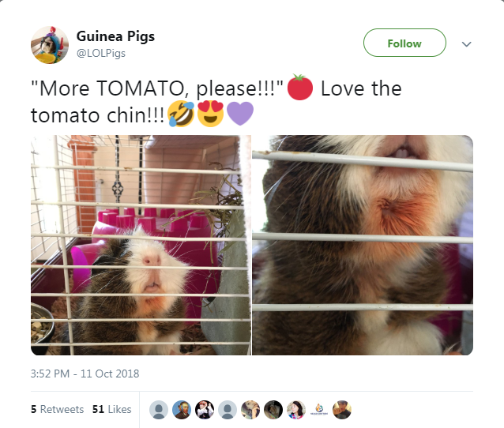Click the last liker avatar in the row
The image size is (504, 428).
[342, 410]
